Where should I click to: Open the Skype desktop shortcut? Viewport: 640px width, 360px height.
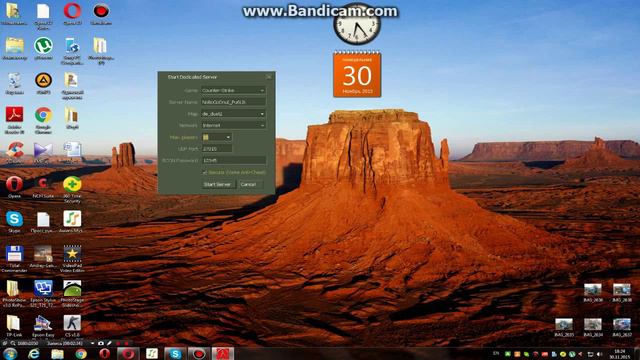click(14, 222)
